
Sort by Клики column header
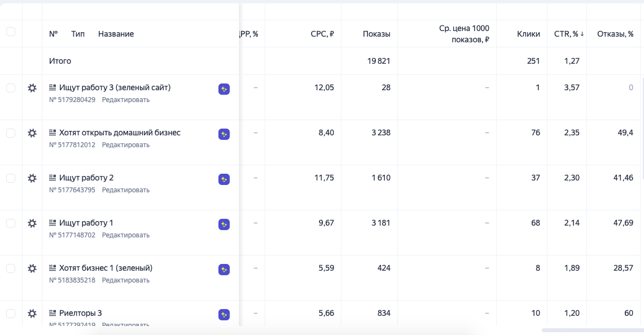528,34
